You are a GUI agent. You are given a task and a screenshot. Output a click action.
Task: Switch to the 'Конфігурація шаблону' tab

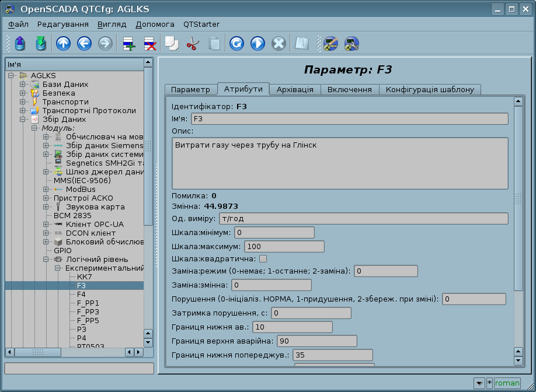click(430, 89)
